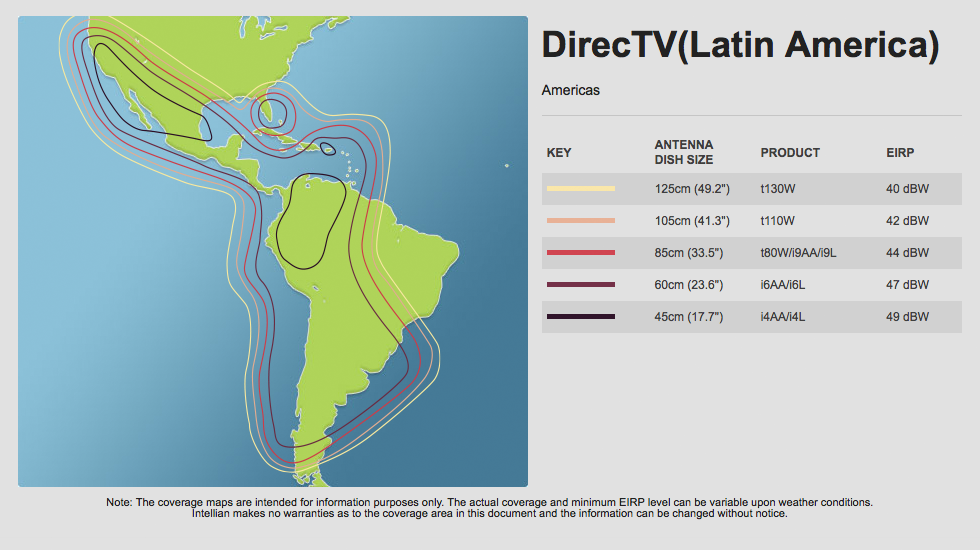Click the ANTENNA DISH SIZE column header
Image resolution: width=980 pixels, height=550 pixels.
point(684,152)
